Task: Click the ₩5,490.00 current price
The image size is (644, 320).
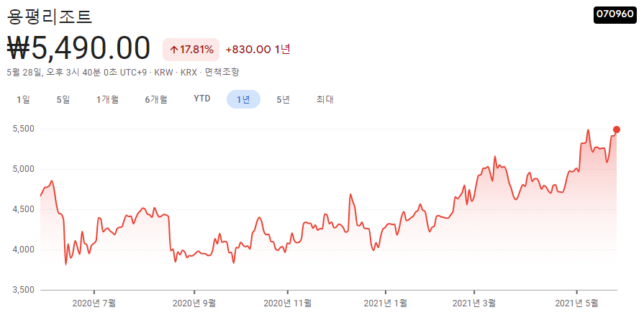Action: tap(79, 48)
